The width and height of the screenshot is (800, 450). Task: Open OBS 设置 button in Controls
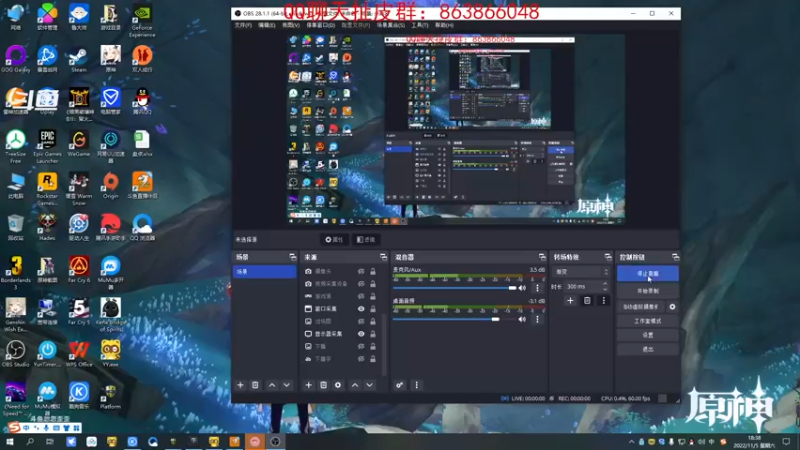point(647,335)
